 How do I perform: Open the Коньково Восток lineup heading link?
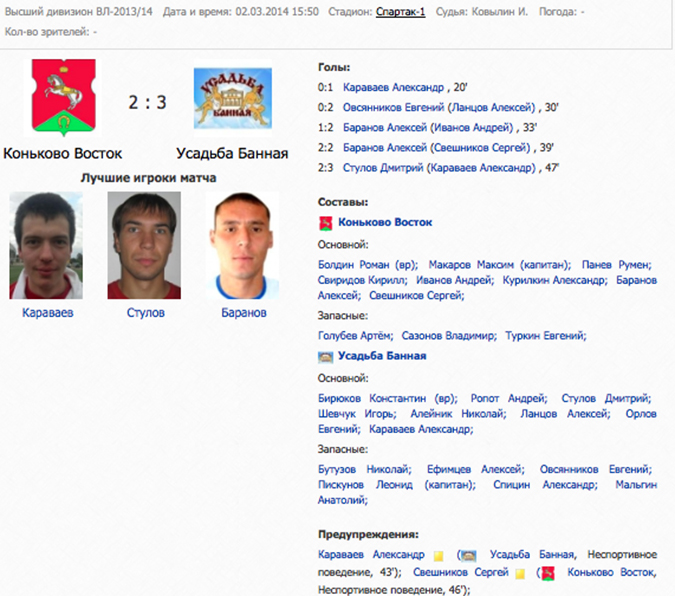[385, 222]
